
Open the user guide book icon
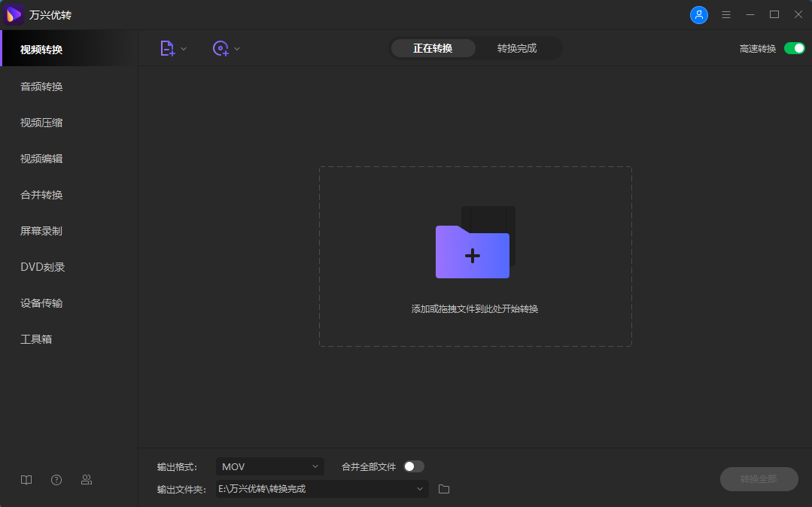[x=26, y=479]
